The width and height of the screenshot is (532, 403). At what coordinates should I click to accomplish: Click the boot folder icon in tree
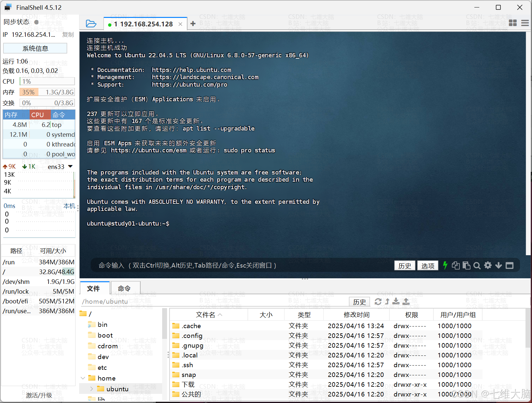pyautogui.click(x=92, y=335)
